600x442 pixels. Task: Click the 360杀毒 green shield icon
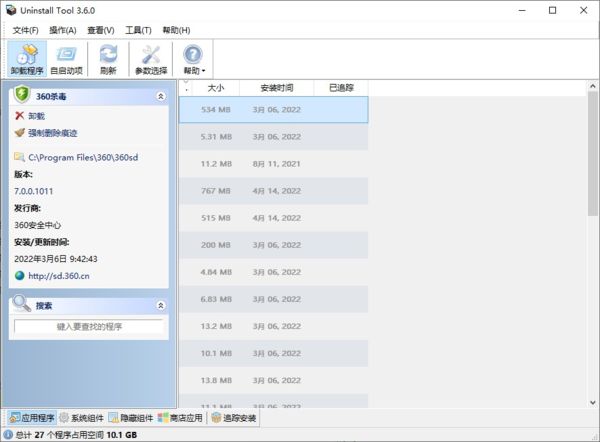tap(22, 94)
